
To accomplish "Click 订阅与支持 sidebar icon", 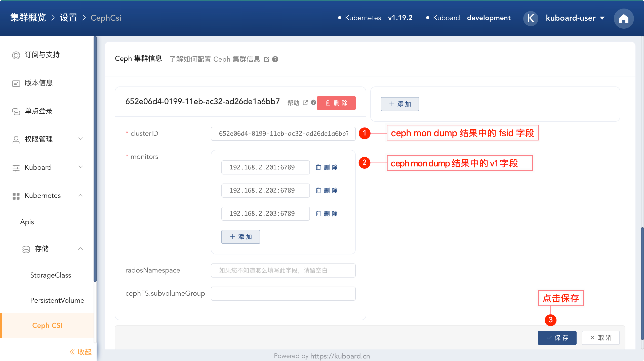I will click(16, 55).
